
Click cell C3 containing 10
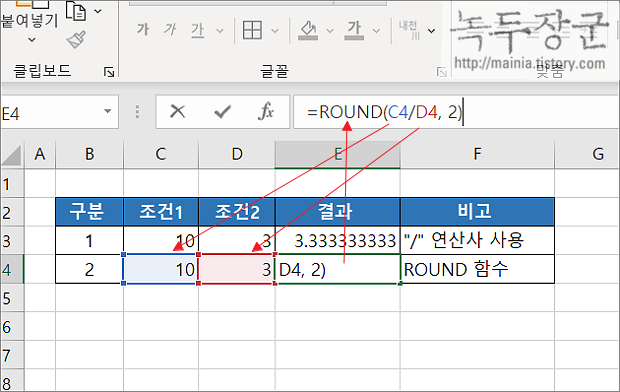(x=161, y=241)
